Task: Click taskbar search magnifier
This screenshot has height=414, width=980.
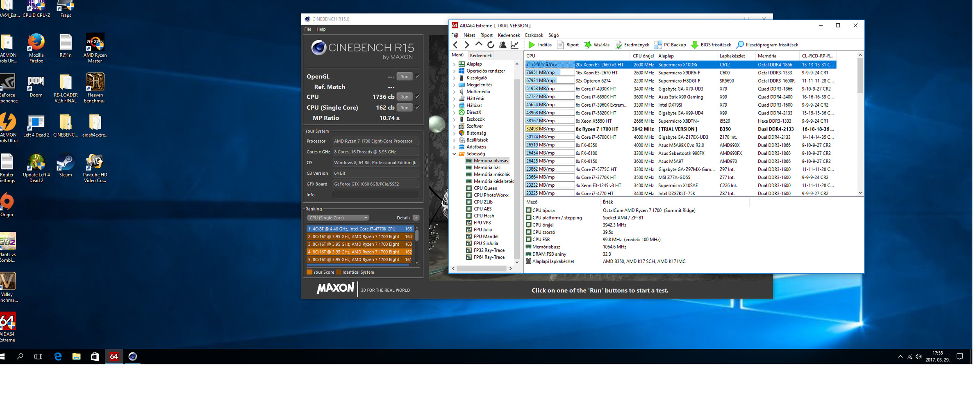Action: pyautogui.click(x=20, y=357)
